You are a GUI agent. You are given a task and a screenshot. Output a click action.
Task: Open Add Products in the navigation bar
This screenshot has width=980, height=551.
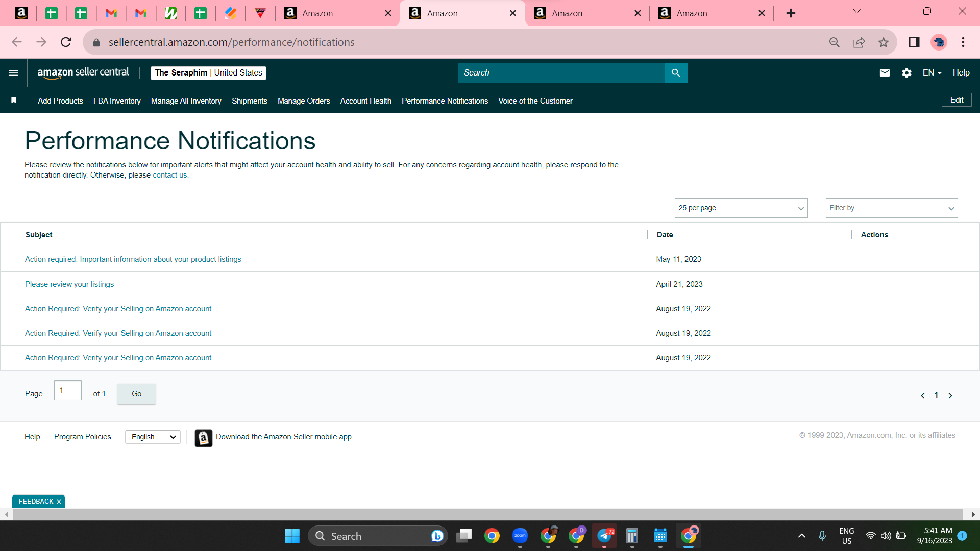(x=60, y=101)
